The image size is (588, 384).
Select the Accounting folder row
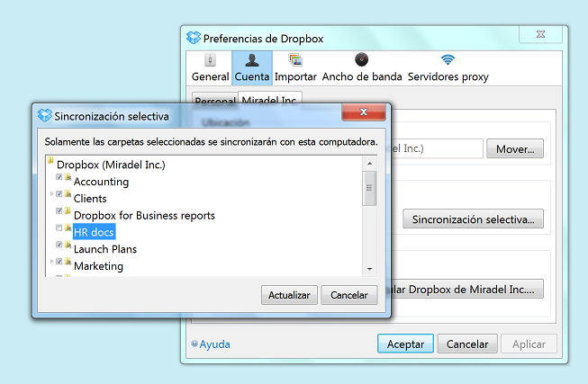point(101,182)
